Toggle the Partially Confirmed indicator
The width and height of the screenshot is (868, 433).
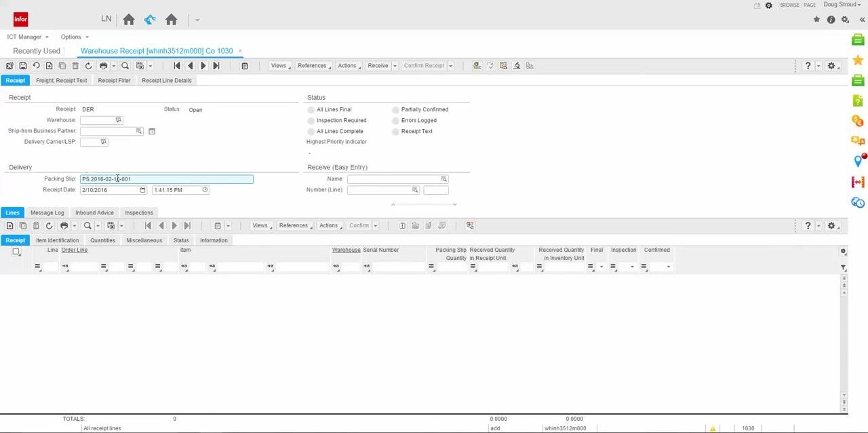[395, 109]
